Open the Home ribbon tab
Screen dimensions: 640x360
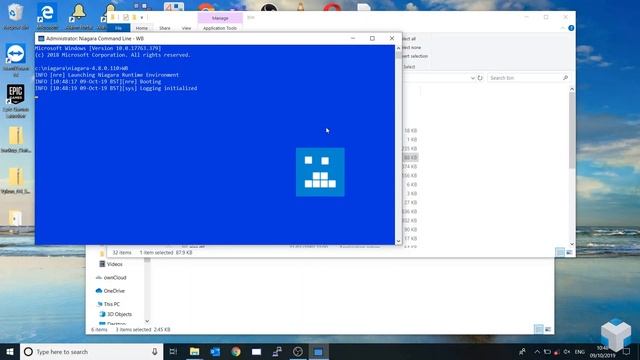pos(142,28)
